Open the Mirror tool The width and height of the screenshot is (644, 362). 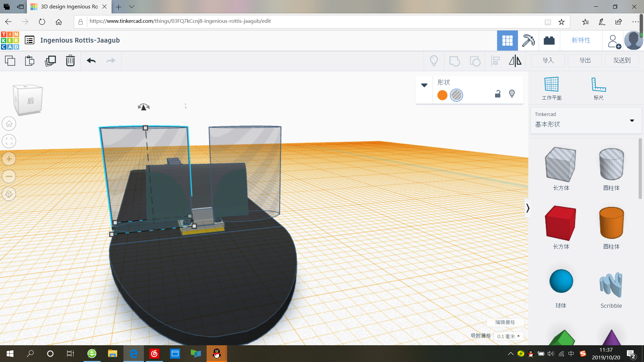pyautogui.click(x=515, y=61)
